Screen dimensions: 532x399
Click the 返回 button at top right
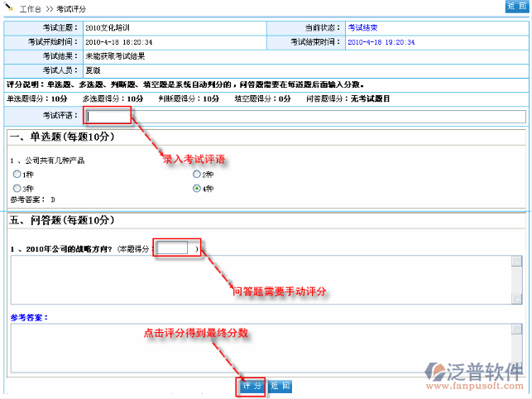(517, 6)
